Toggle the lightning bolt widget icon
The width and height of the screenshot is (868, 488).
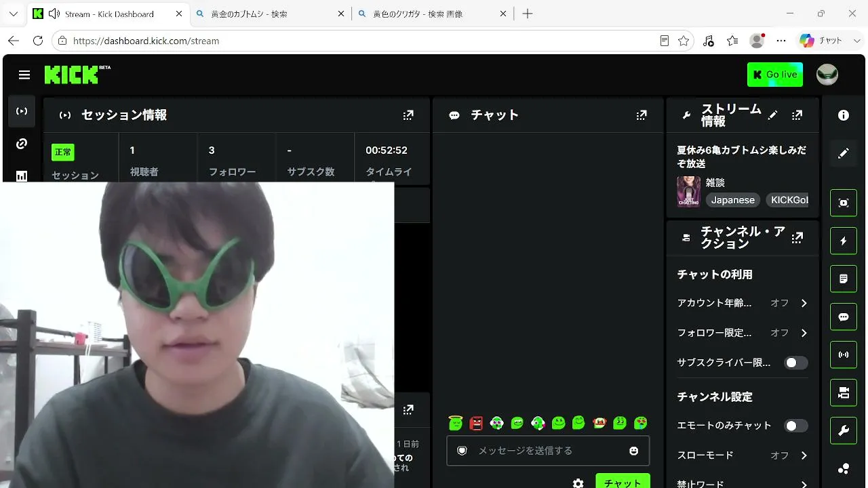tap(844, 241)
